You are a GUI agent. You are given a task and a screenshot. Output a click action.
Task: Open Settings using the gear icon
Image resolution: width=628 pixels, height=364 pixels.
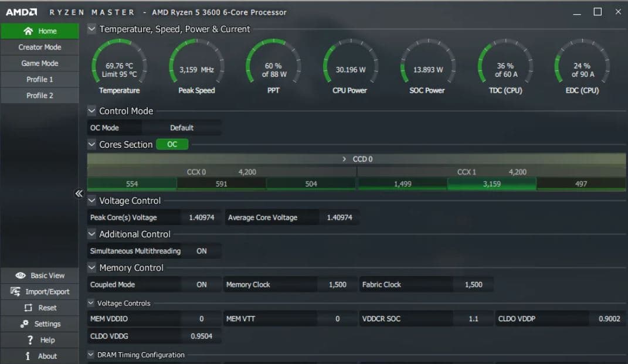(x=24, y=324)
